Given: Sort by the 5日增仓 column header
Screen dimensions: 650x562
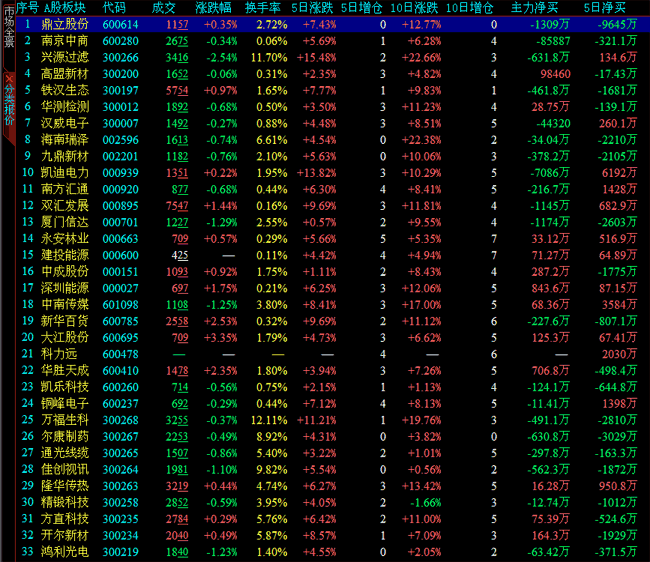Looking at the screenshot, I should click(361, 7).
